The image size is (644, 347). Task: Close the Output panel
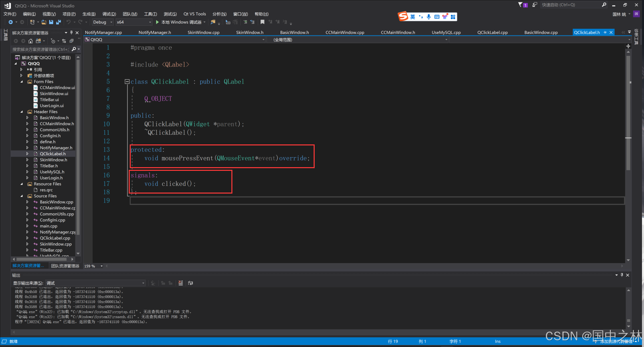[628, 275]
